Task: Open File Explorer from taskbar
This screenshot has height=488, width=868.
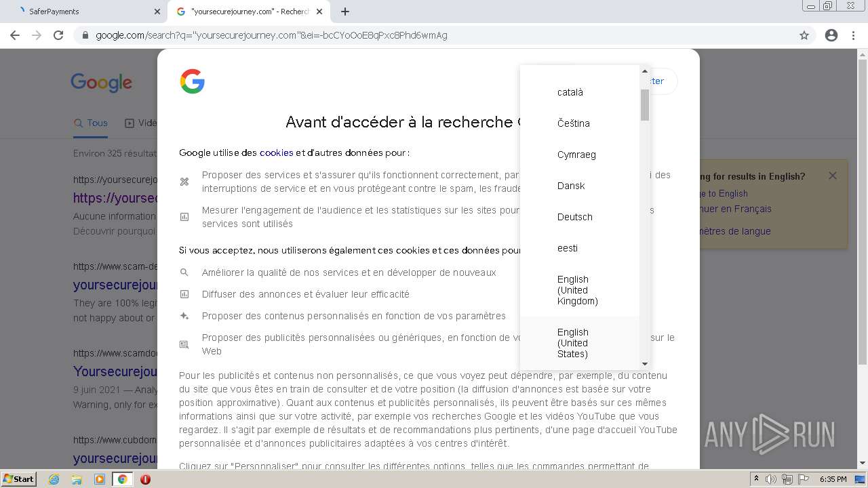Action: click(x=77, y=479)
